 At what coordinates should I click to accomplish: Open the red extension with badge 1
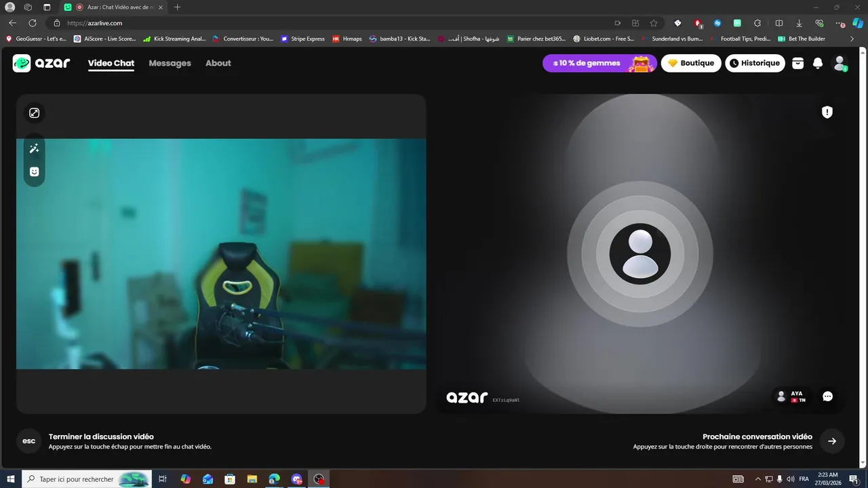point(698,23)
